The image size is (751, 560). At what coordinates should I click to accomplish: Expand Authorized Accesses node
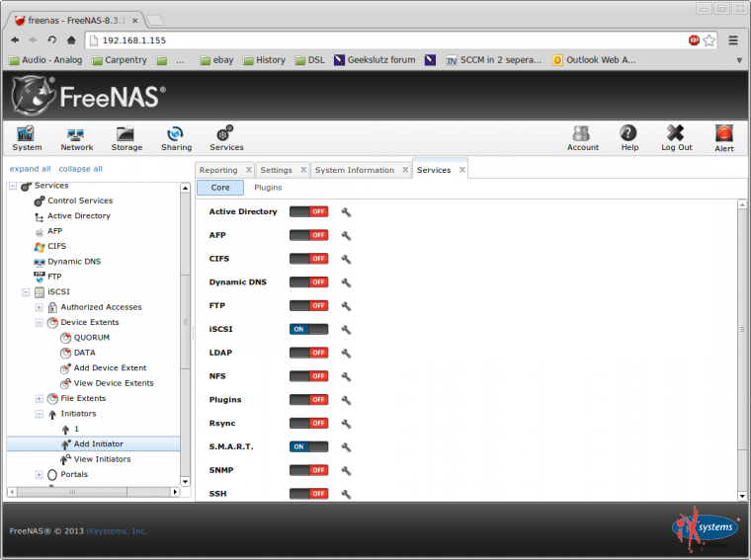click(40, 307)
